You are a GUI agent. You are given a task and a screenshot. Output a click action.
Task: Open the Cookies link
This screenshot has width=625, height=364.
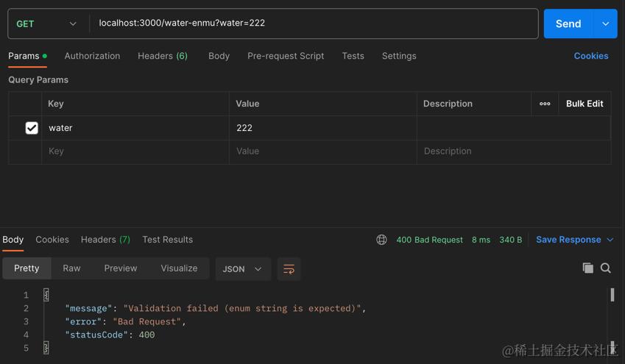click(591, 56)
